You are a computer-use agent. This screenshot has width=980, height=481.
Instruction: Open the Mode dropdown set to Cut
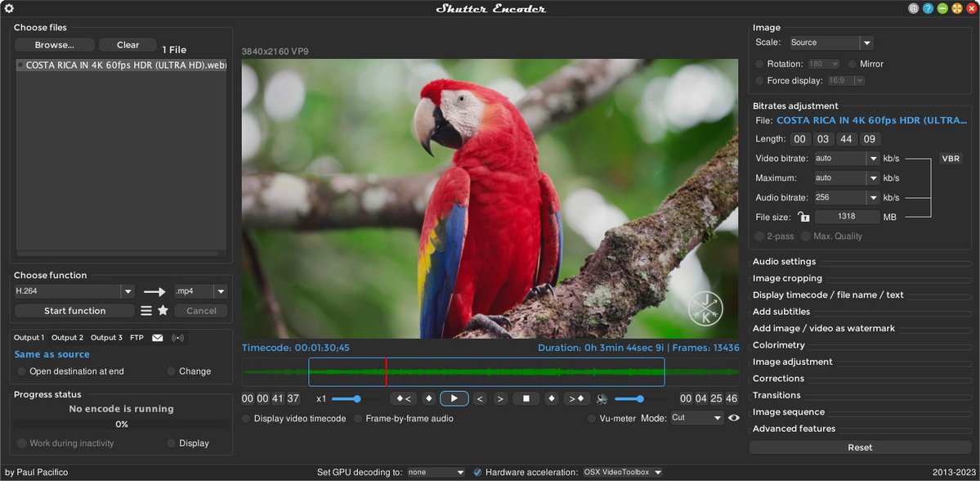(x=697, y=418)
